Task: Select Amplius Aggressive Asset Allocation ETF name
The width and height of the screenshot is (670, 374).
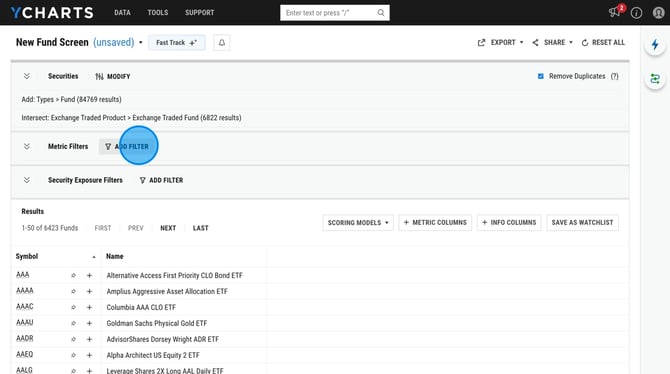Action: (x=167, y=291)
